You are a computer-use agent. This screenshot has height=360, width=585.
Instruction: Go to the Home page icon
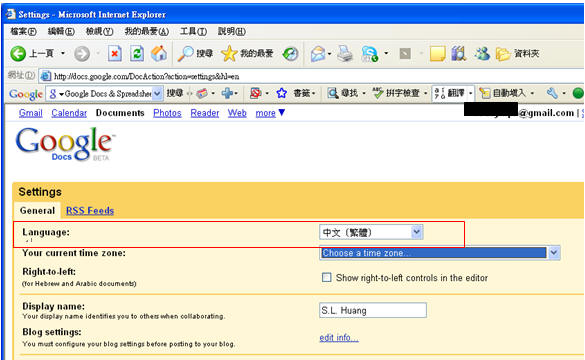[159, 54]
